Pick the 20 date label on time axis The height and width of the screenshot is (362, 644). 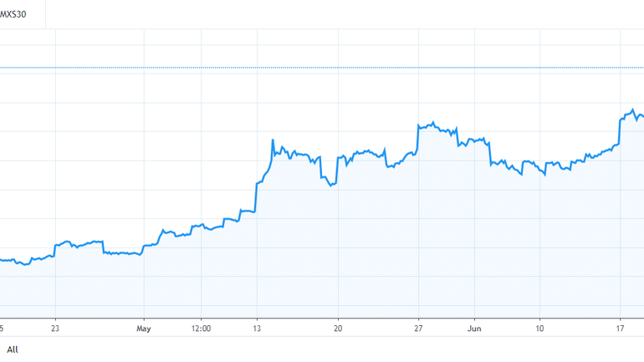click(x=338, y=329)
